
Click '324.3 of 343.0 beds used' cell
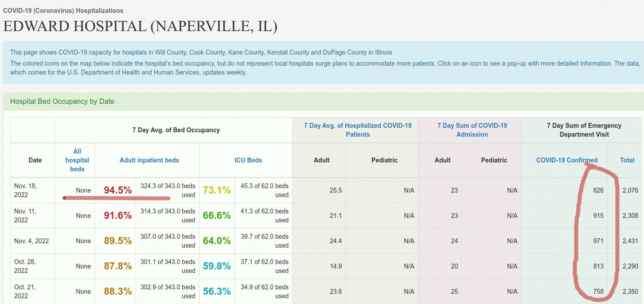point(168,190)
